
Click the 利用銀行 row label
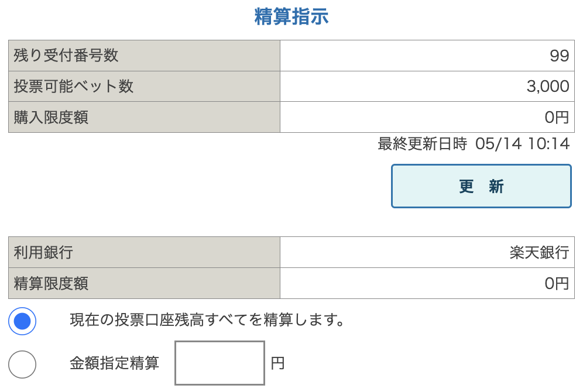click(43, 252)
